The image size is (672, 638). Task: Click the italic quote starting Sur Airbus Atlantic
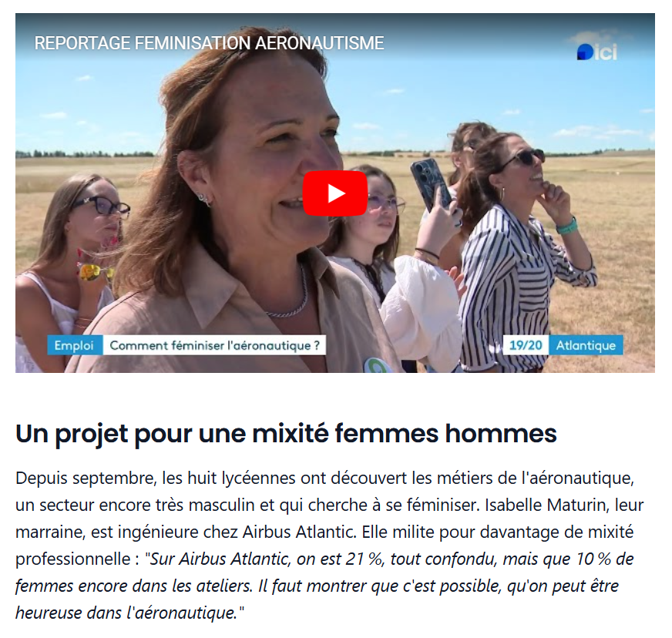(324, 586)
